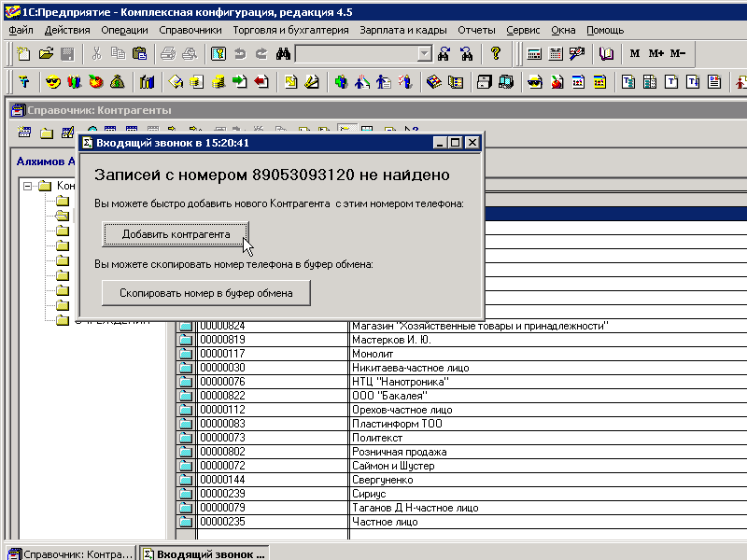Image resolution: width=747 pixels, height=560 pixels.
Task: Click the smiley face with sunglasses icon
Action: coord(53,82)
